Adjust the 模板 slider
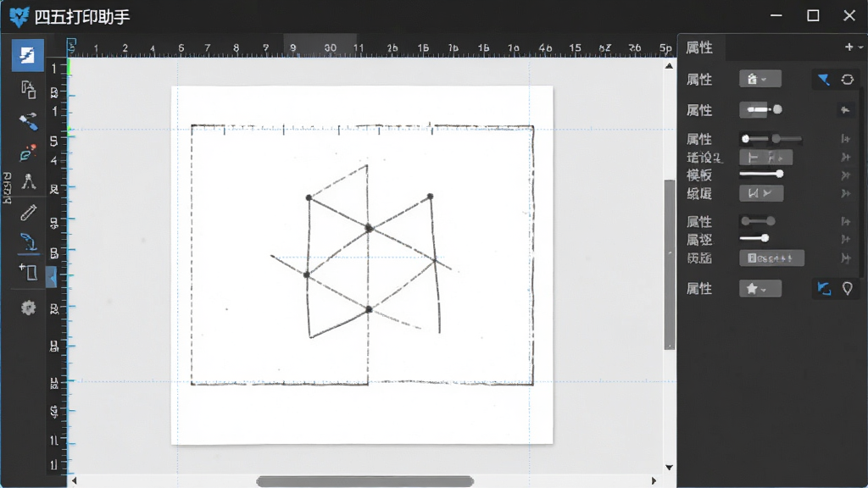The height and width of the screenshot is (488, 868). [x=762, y=174]
